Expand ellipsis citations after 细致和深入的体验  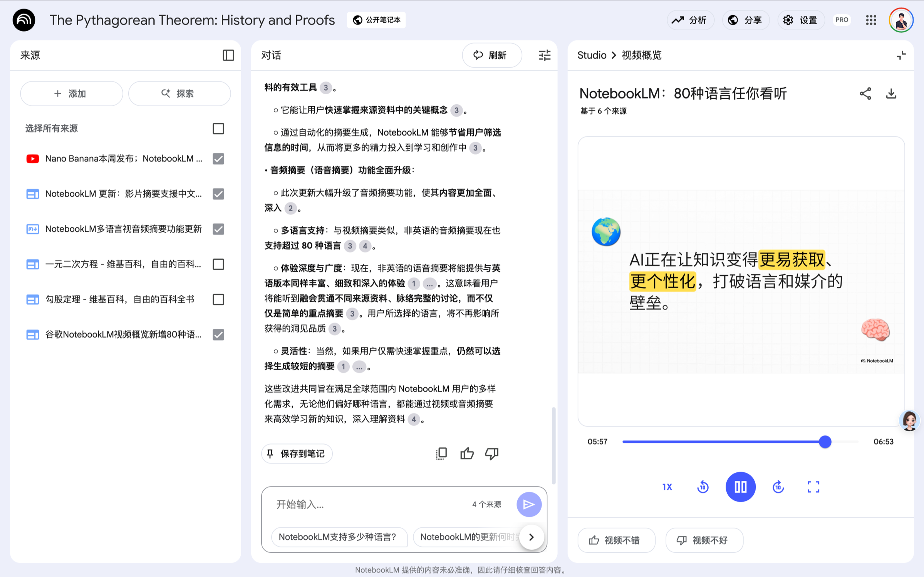pos(429,284)
